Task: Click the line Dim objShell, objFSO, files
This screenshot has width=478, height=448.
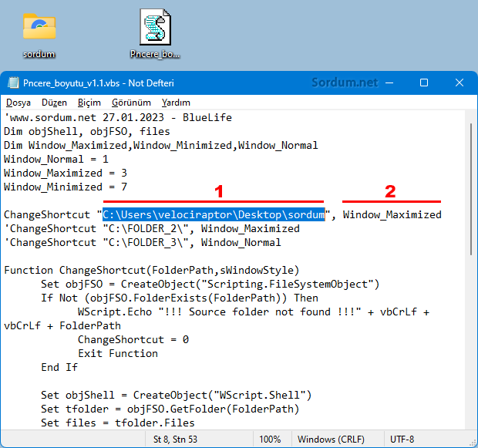Action: (87, 131)
